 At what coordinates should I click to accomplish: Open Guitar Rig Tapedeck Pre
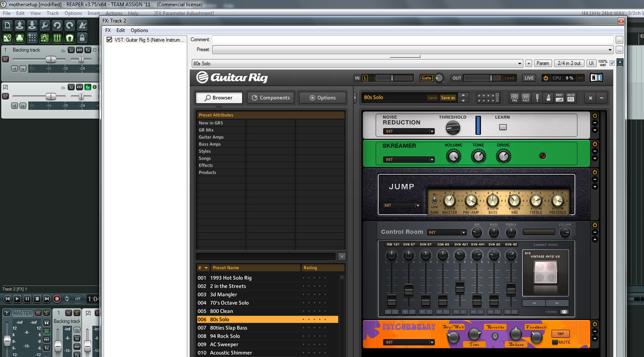(515, 98)
